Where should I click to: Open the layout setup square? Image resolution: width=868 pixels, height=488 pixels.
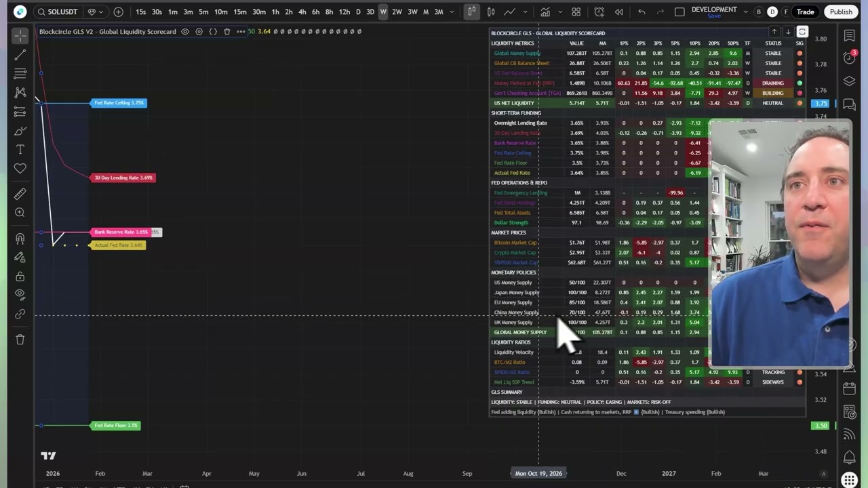680,12
